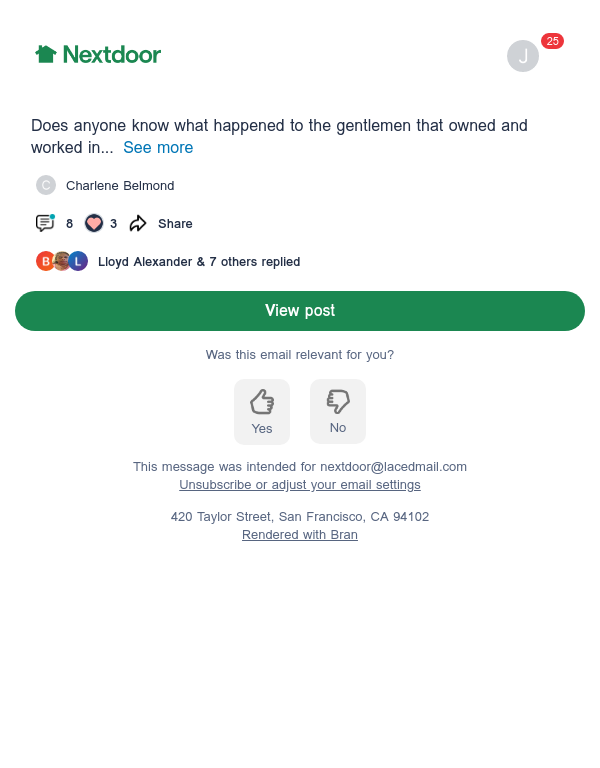This screenshot has width=600, height=768.
Task: Click the share arrow icon
Action: click(x=138, y=223)
